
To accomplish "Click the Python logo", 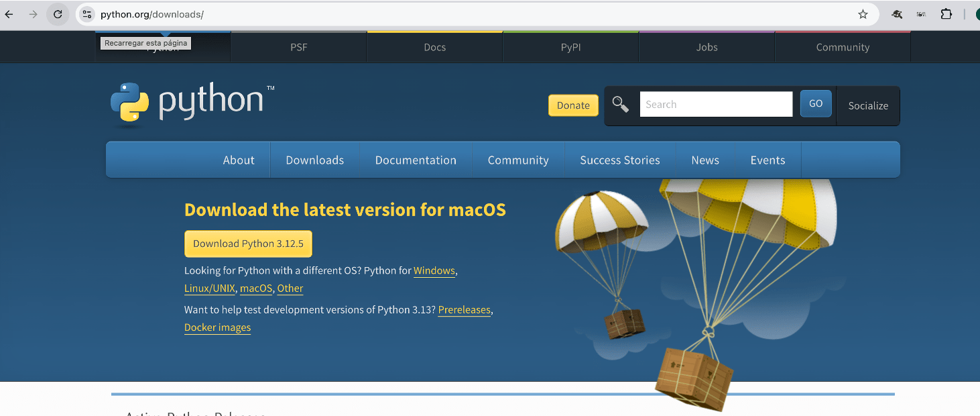I will click(x=192, y=103).
